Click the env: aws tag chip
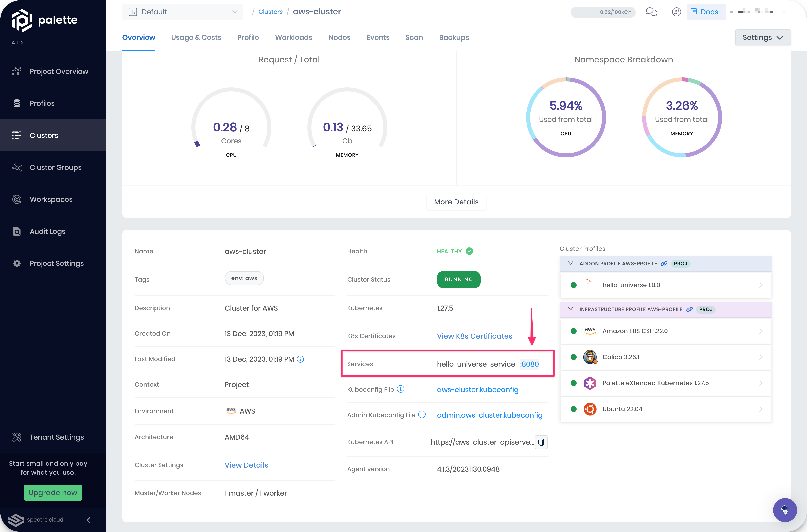The width and height of the screenshot is (807, 532). coord(244,278)
